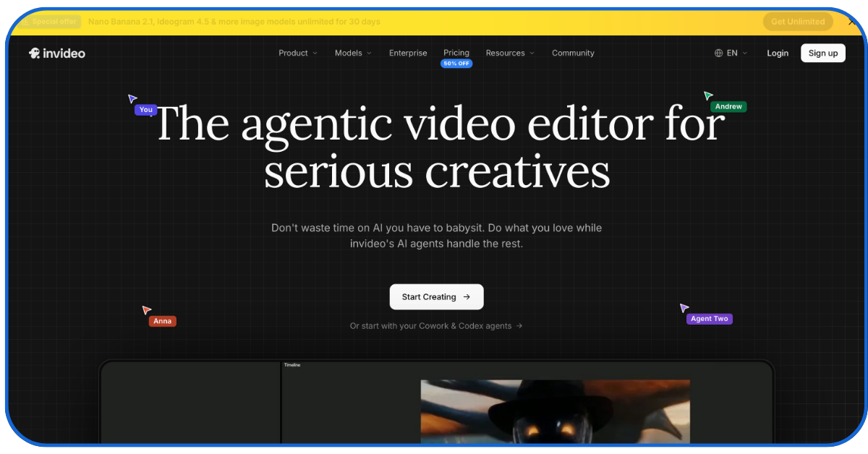Click the Login link
This screenshot has height=454, width=868.
778,53
